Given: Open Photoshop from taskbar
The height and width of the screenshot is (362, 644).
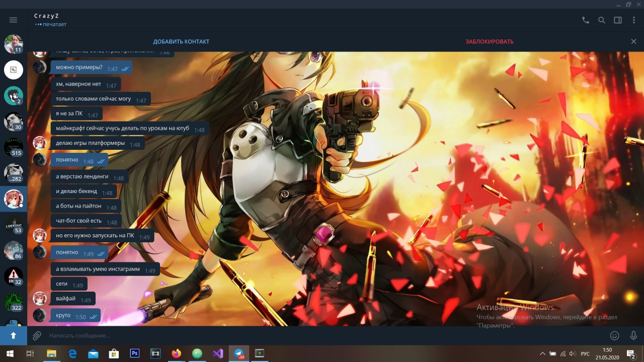Looking at the screenshot, I should pos(134,353).
